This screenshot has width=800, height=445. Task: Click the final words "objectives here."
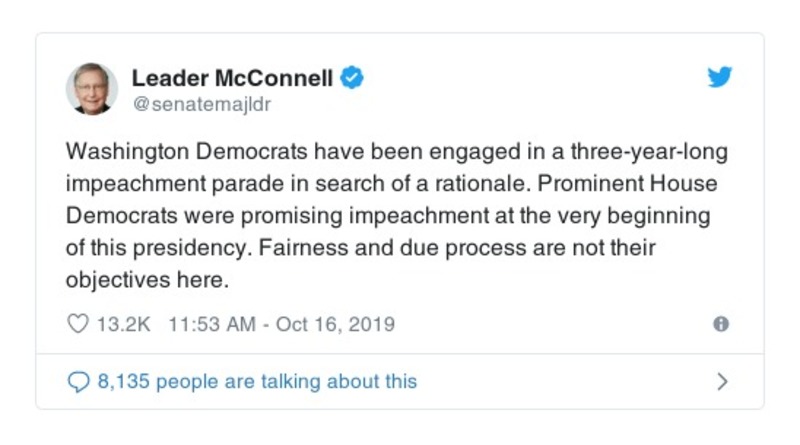(x=148, y=279)
